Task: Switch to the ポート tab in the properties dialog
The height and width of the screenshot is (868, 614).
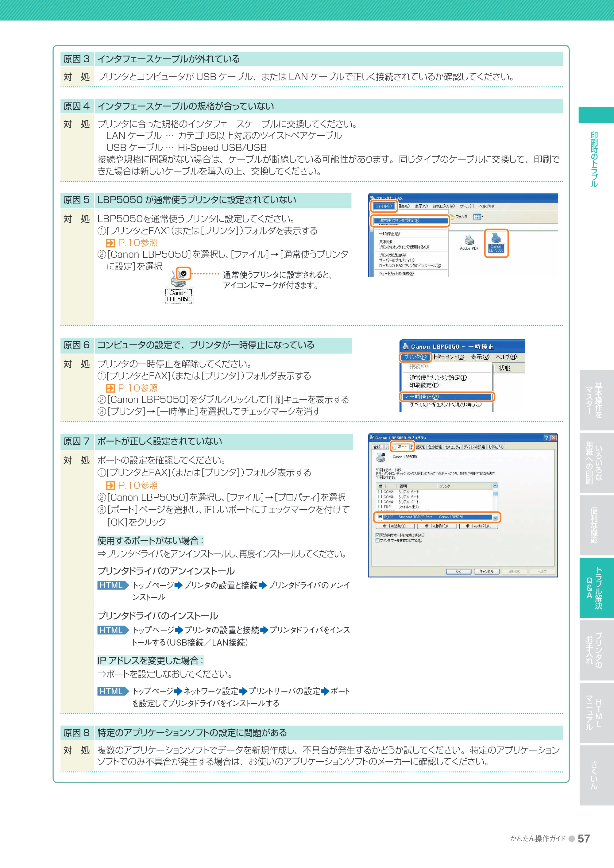Action: point(402,446)
